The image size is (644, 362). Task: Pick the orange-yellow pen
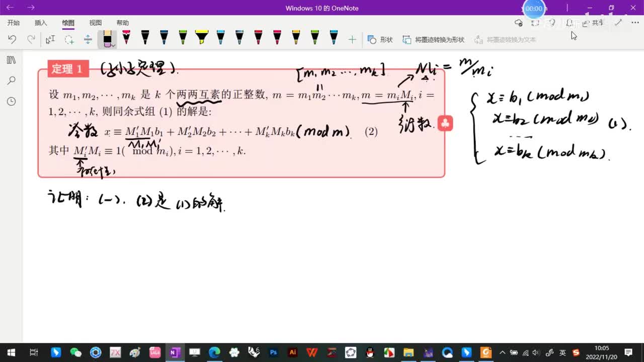click(296, 38)
